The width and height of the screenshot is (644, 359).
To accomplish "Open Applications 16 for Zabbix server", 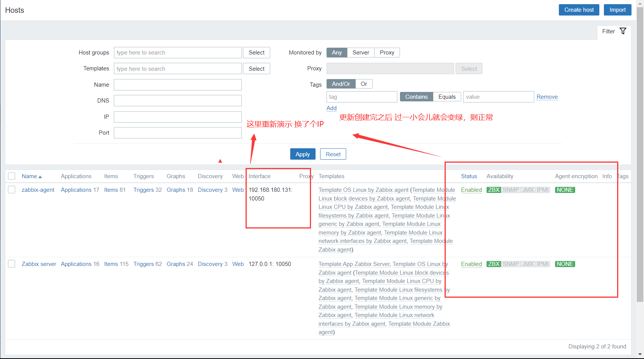I will [76, 264].
